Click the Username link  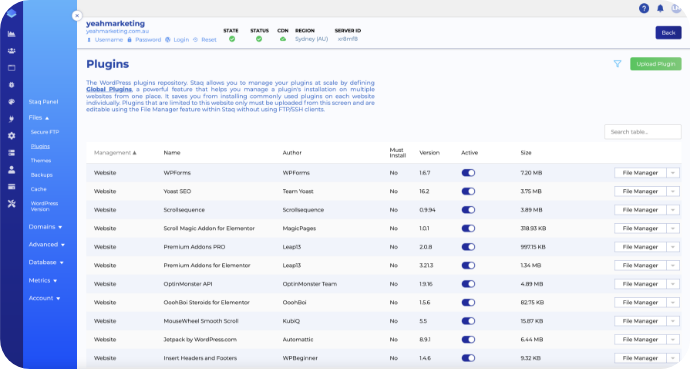(x=109, y=40)
